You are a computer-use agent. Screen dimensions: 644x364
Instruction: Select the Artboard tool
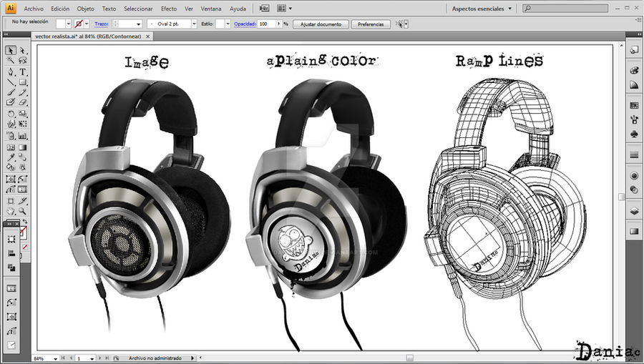(10, 201)
